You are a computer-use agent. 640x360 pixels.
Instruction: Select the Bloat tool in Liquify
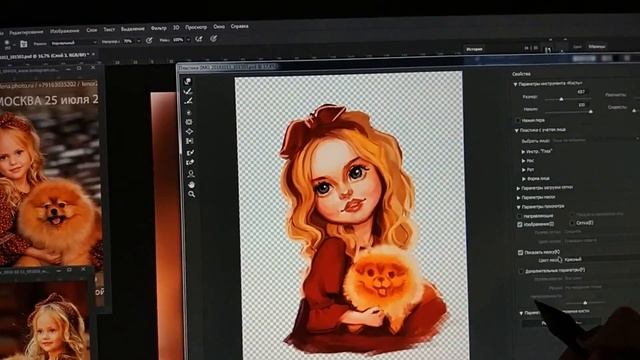point(189,131)
